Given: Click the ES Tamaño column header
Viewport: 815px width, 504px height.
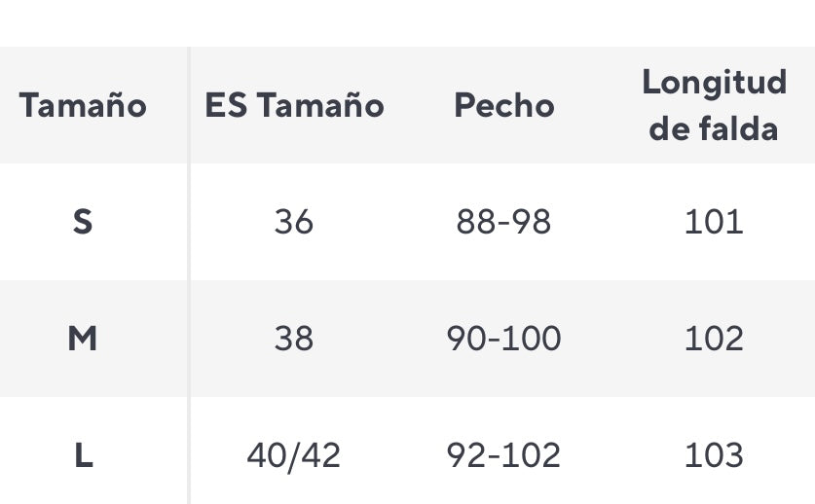Looking at the screenshot, I should click(x=294, y=105).
